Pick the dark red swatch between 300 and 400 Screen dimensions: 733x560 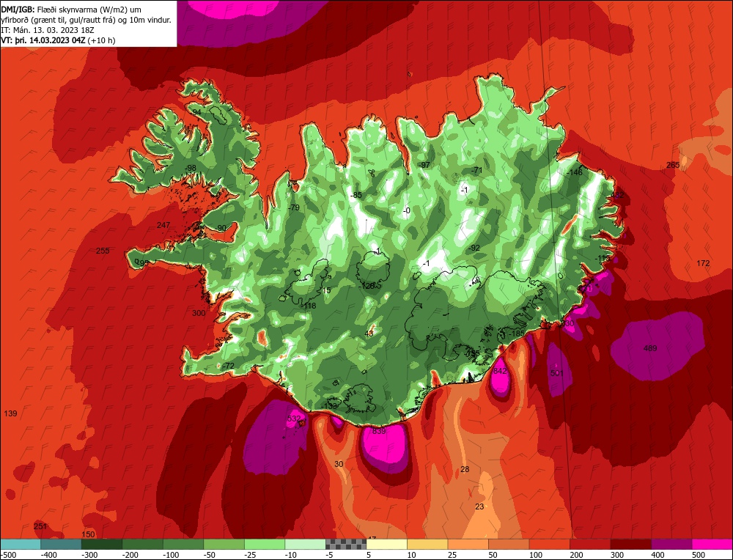(631, 544)
